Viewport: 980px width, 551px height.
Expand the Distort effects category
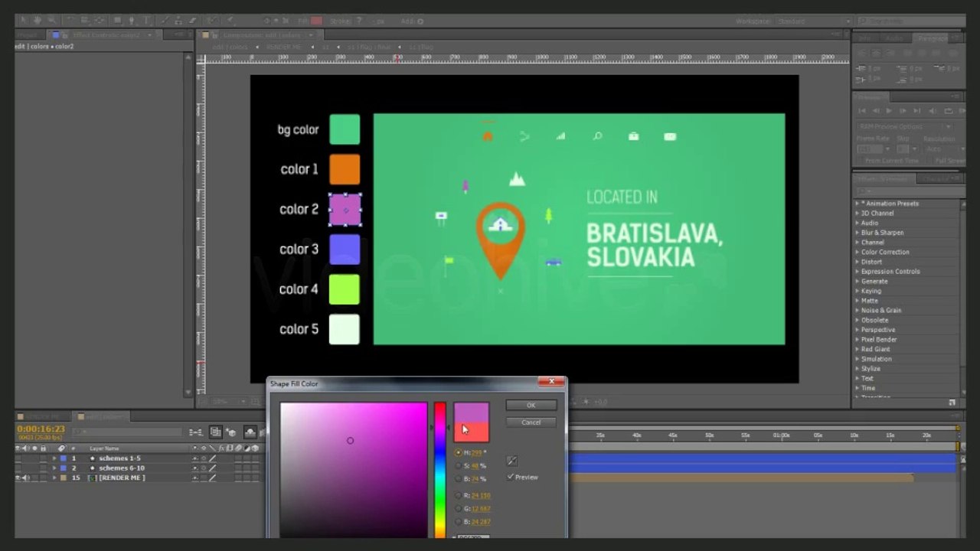click(x=857, y=262)
